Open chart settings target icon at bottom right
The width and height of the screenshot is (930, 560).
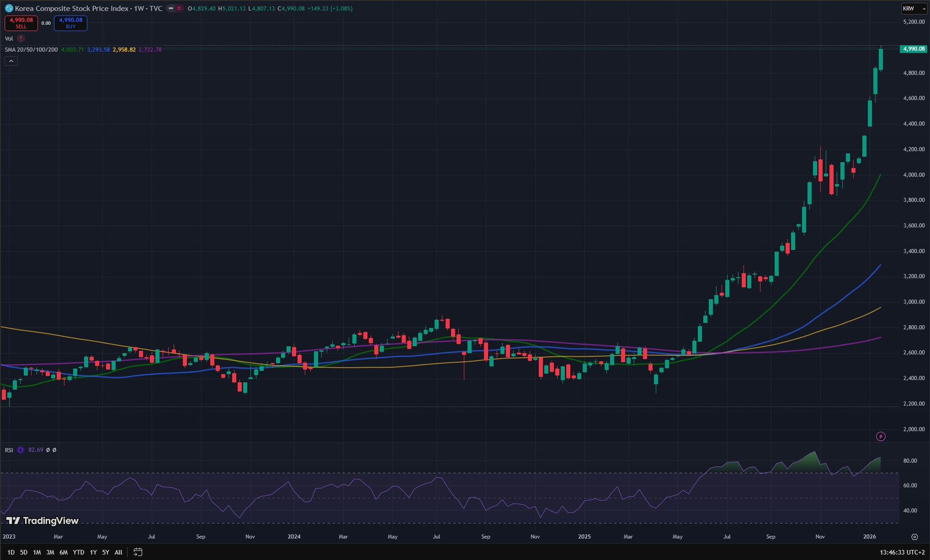coord(914,537)
